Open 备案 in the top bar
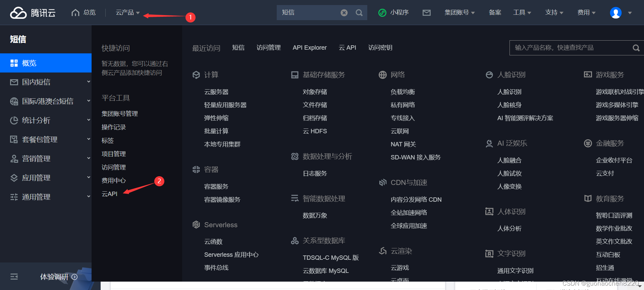Viewport: 644px width, 290px height. tap(495, 12)
